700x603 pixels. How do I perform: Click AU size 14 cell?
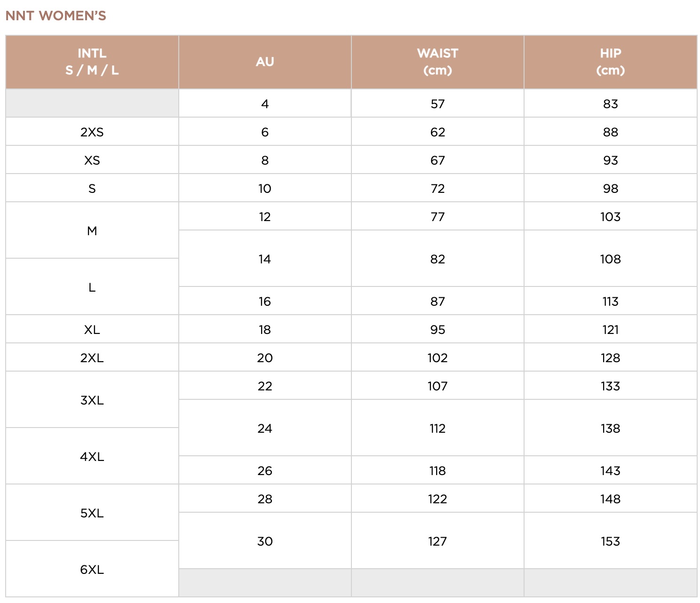[265, 259]
